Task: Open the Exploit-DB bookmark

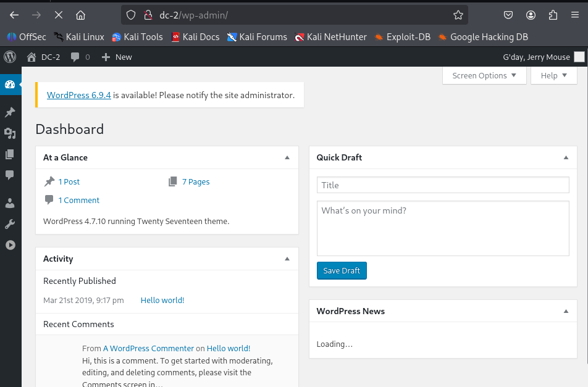Action: click(x=402, y=37)
